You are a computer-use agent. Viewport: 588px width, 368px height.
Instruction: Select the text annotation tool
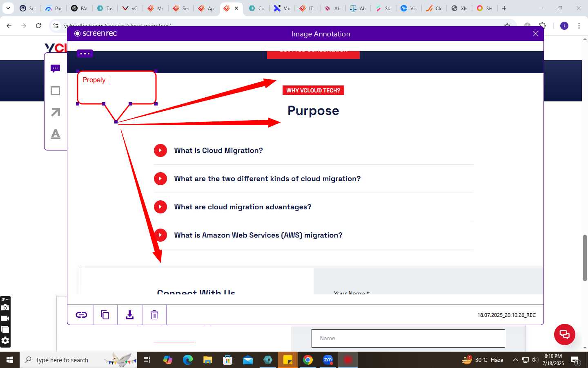56,134
